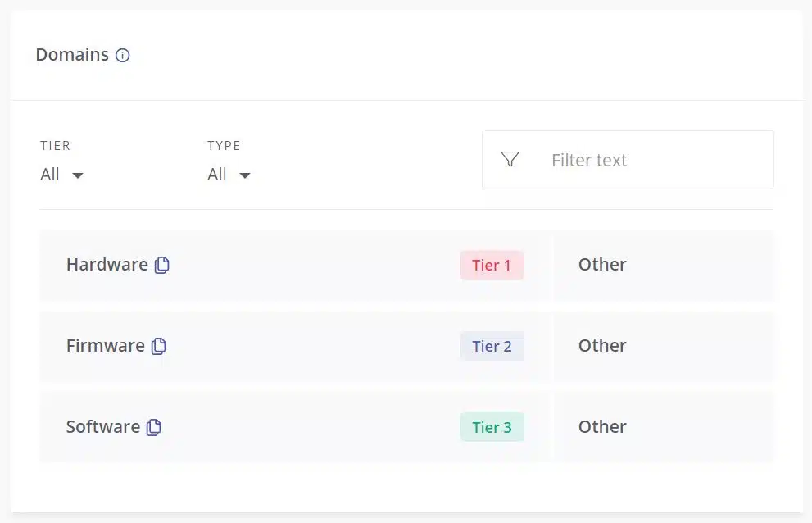812x523 pixels.
Task: Select the Tier filter's All value
Action: (x=50, y=174)
